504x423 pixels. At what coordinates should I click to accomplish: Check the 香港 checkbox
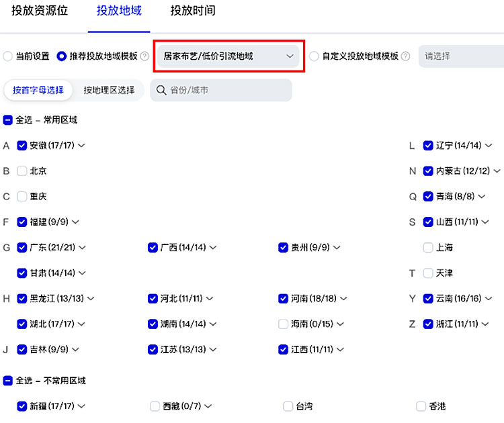pos(421,406)
